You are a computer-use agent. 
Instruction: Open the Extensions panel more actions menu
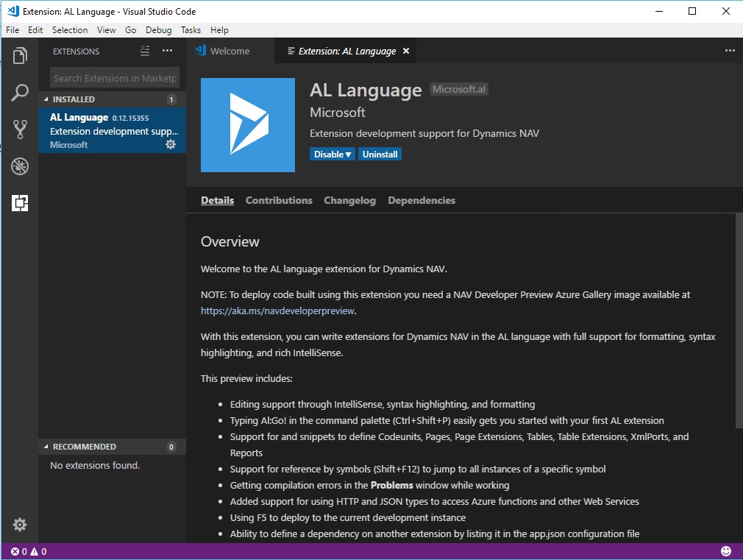(168, 52)
